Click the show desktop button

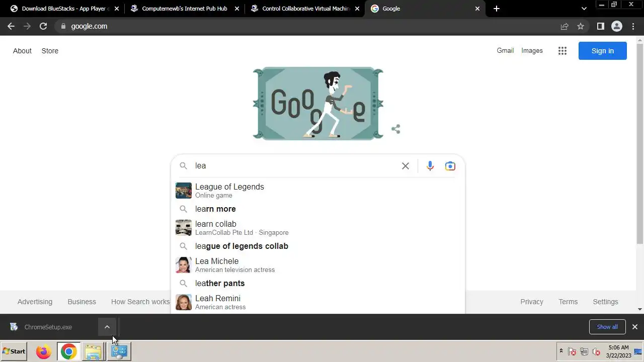638,351
